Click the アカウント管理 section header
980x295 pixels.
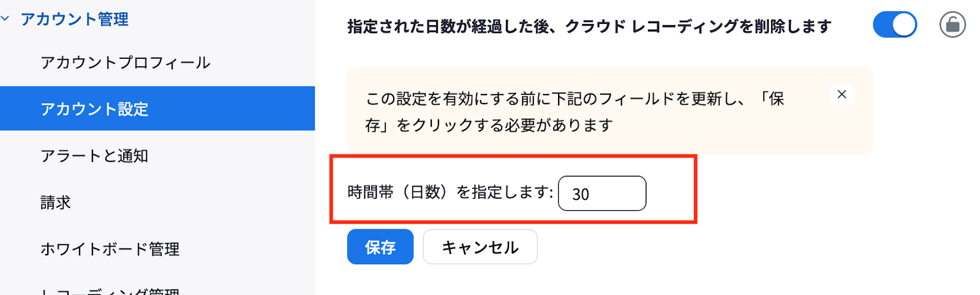click(74, 19)
